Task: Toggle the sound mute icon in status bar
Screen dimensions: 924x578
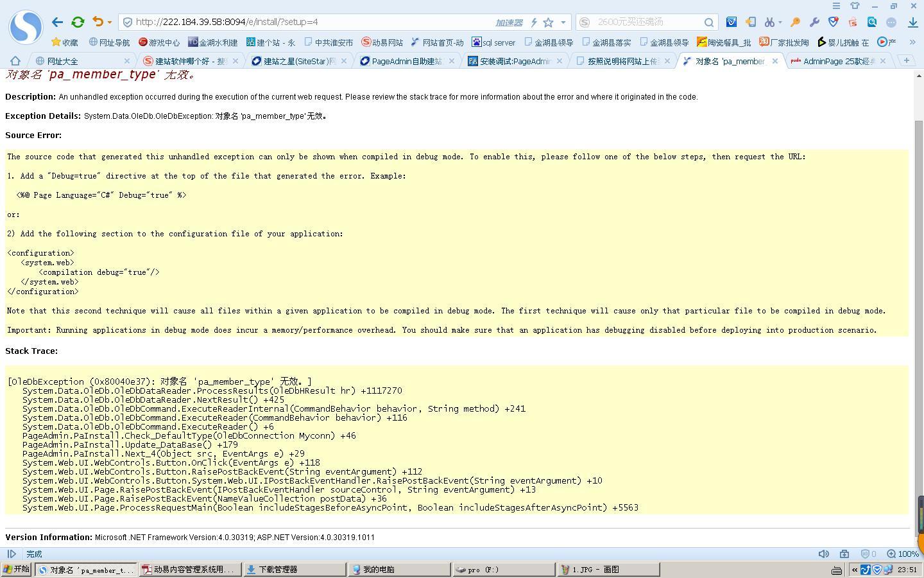Action: [823, 554]
